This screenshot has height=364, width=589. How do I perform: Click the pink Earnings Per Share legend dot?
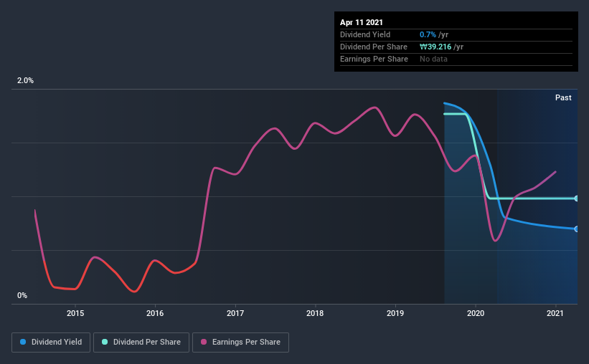[x=204, y=342]
